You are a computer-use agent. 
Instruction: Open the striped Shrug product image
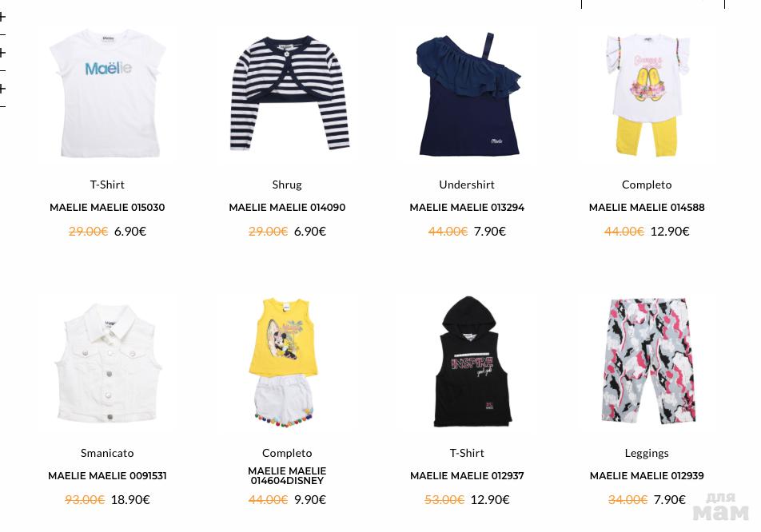tap(287, 95)
